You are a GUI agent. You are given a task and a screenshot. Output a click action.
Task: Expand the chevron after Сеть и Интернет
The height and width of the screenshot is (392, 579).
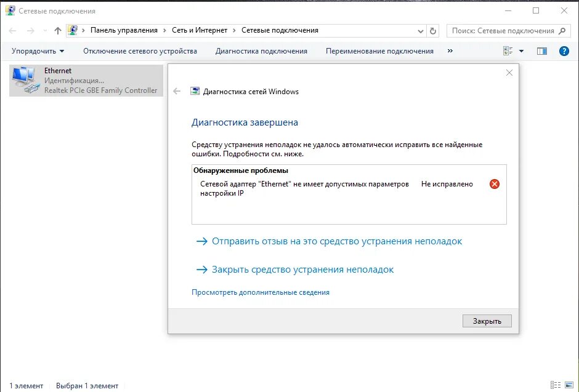tap(234, 30)
